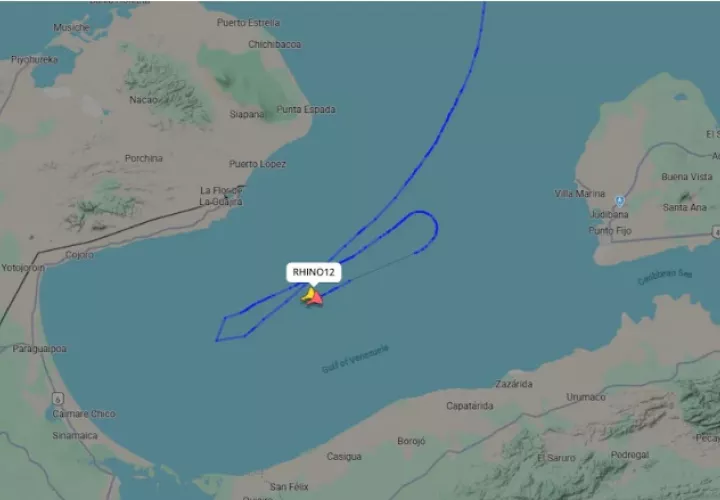This screenshot has width=720, height=500.
Task: Click the Capatárida town label
Action: click(470, 405)
